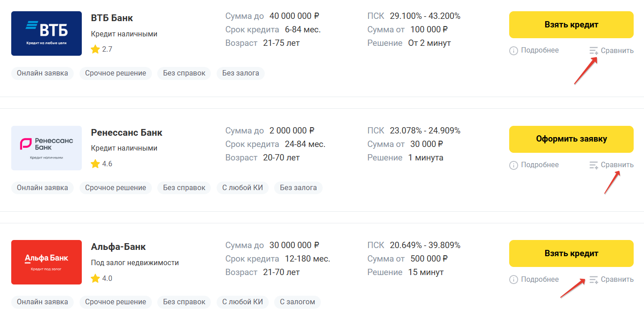Click the compare list icon for ВТБ Банк
The width and height of the screenshot is (644, 311).
pos(594,51)
